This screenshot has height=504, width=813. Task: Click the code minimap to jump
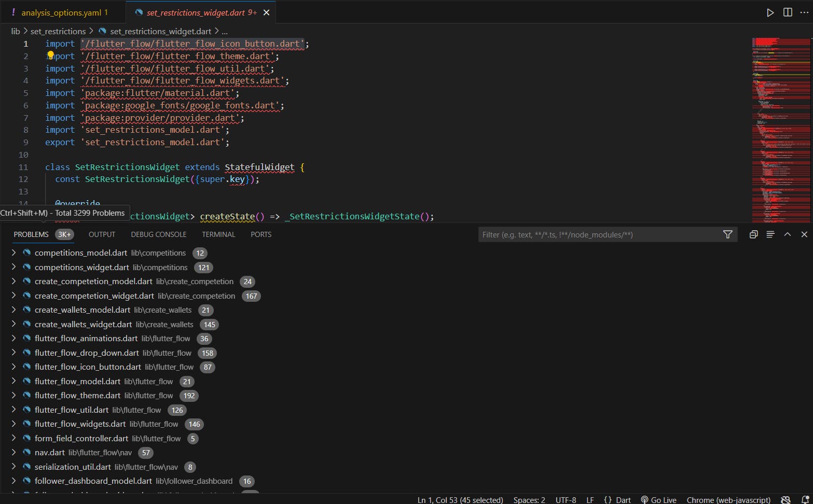coord(780,130)
